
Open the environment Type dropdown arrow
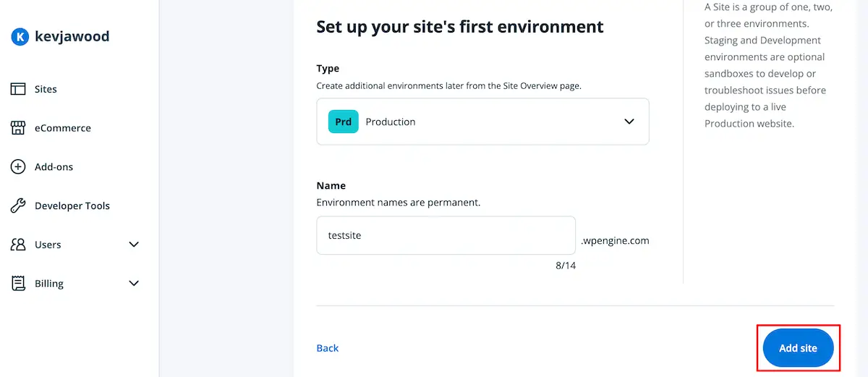pos(629,122)
